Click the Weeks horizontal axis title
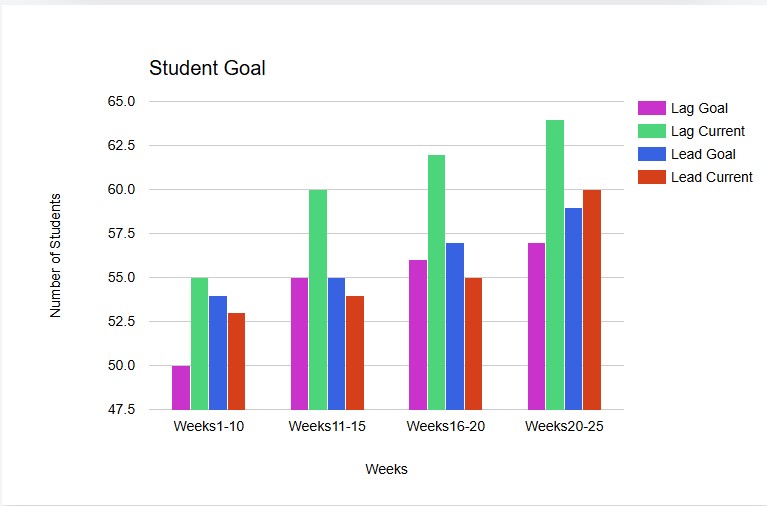 386,469
